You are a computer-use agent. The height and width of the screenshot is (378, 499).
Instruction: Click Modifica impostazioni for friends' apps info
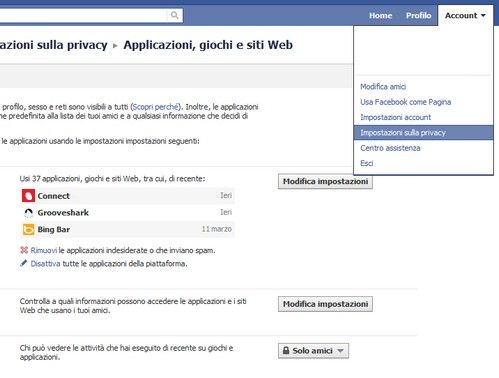point(325,304)
